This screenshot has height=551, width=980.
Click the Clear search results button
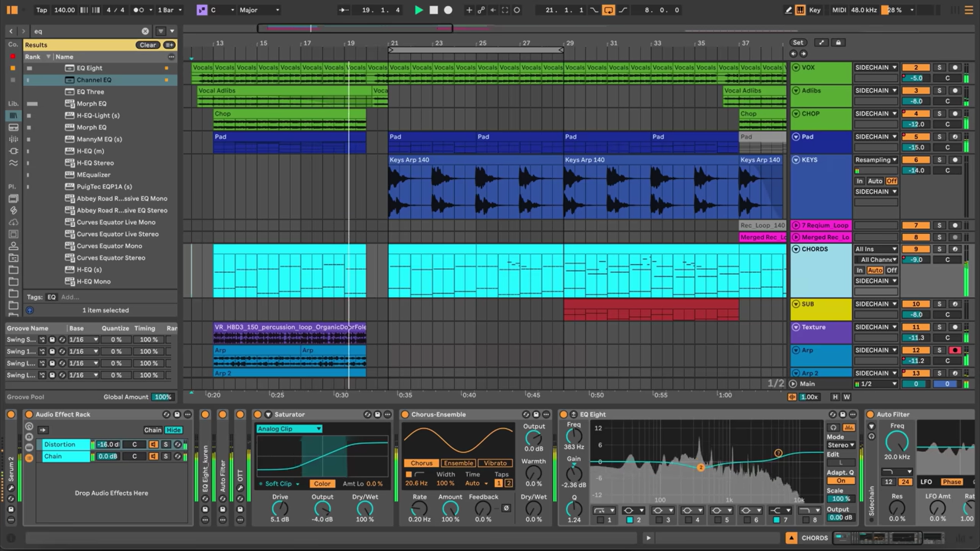coord(148,45)
